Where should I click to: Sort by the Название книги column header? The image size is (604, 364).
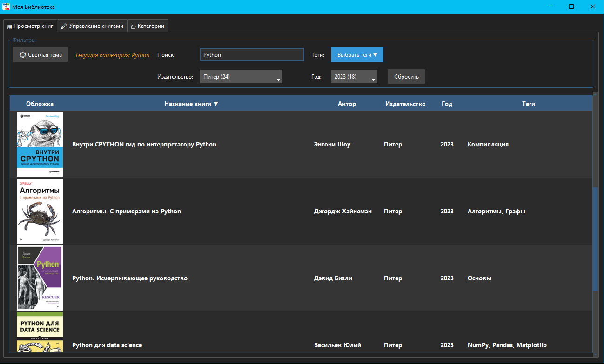191,104
